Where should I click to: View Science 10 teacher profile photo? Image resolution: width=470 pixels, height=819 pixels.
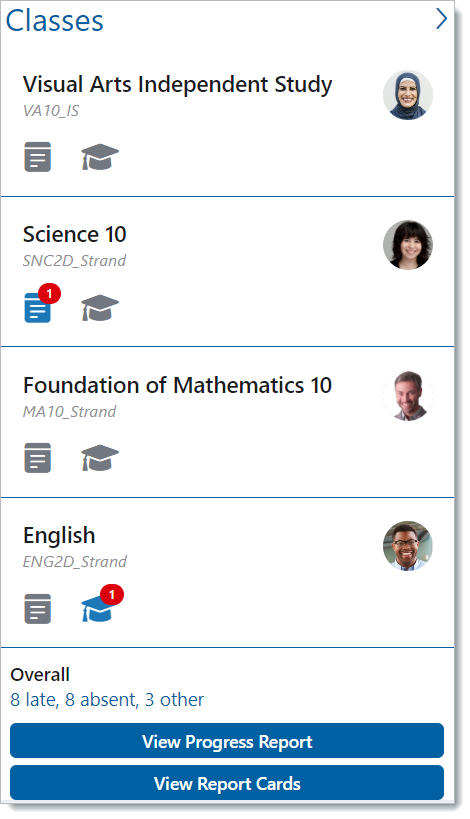408,245
